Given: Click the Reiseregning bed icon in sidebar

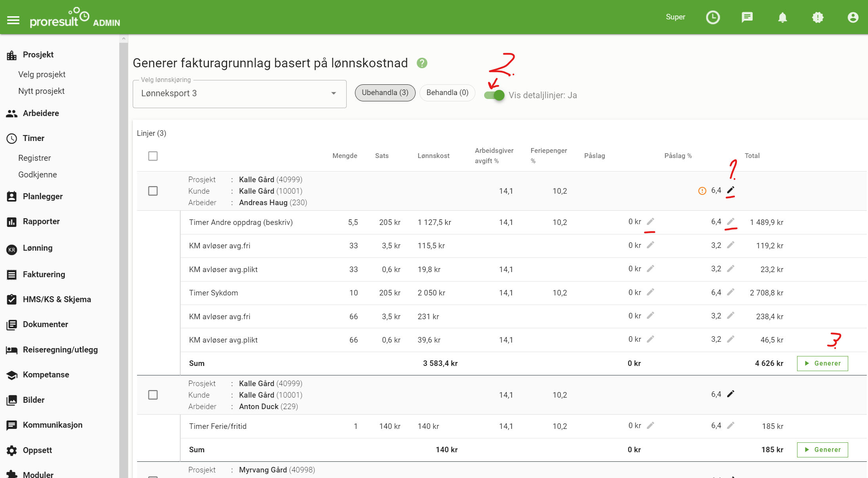Looking at the screenshot, I should [12, 350].
